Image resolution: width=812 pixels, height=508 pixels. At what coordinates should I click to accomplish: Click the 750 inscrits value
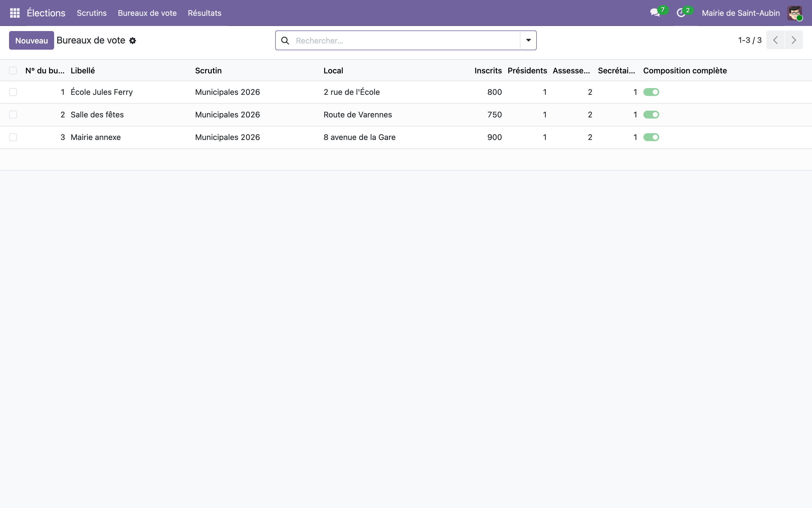495,115
